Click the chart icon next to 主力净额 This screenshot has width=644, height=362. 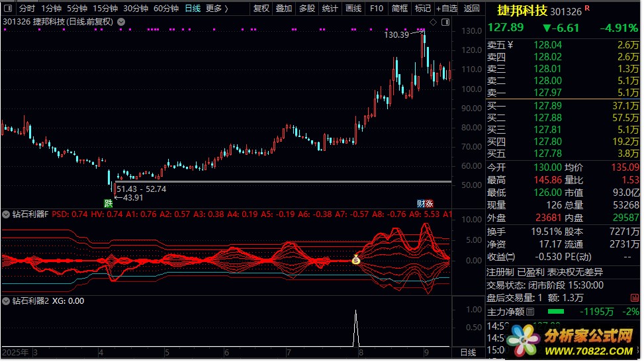tap(529, 312)
